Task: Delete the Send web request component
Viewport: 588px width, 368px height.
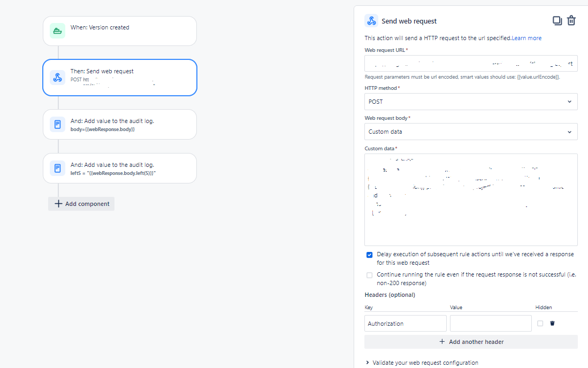Action: (571, 21)
